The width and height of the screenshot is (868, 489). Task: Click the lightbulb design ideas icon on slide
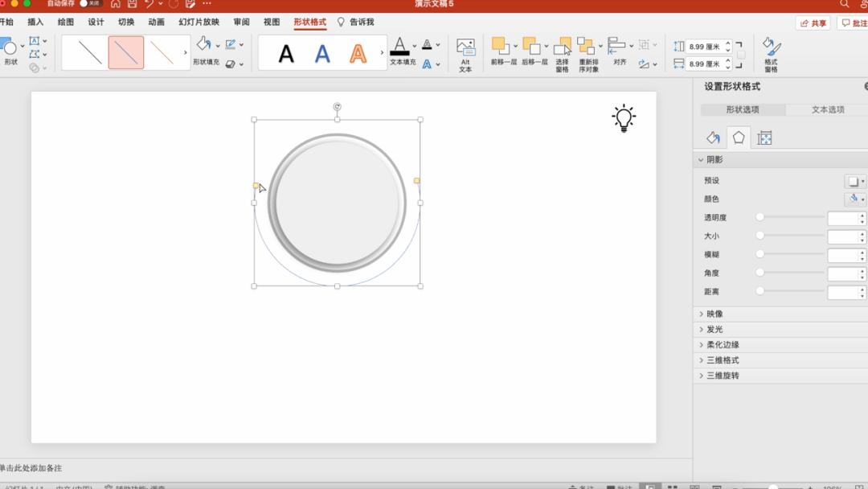[x=623, y=117]
